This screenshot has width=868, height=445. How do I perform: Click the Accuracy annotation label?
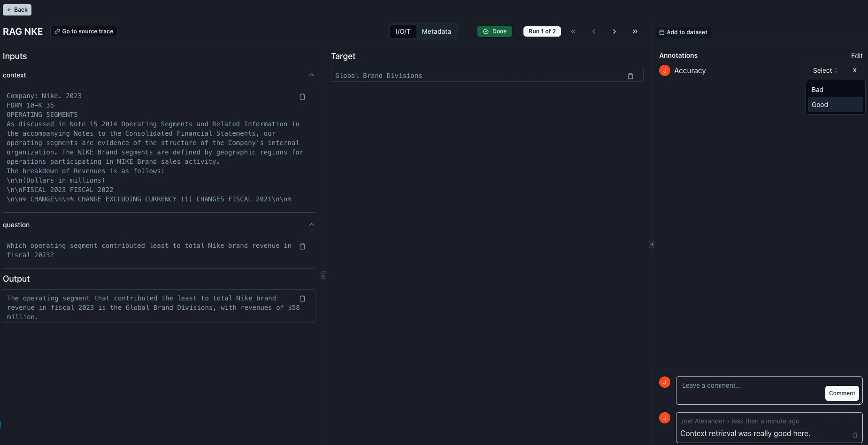[690, 71]
